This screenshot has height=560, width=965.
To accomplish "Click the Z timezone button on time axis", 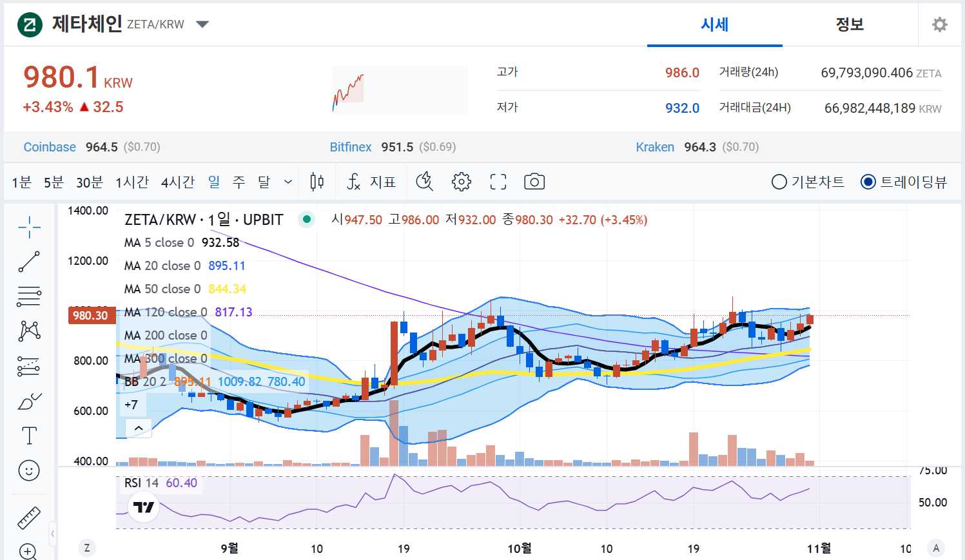I will (87, 548).
